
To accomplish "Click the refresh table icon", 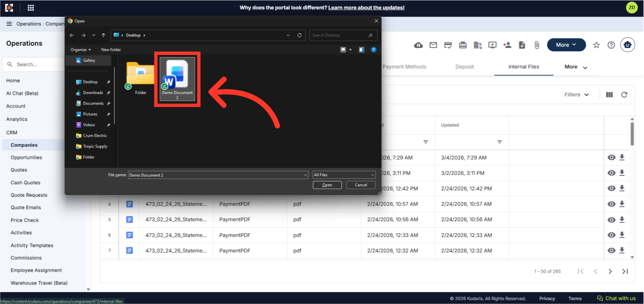I will pyautogui.click(x=624, y=95).
